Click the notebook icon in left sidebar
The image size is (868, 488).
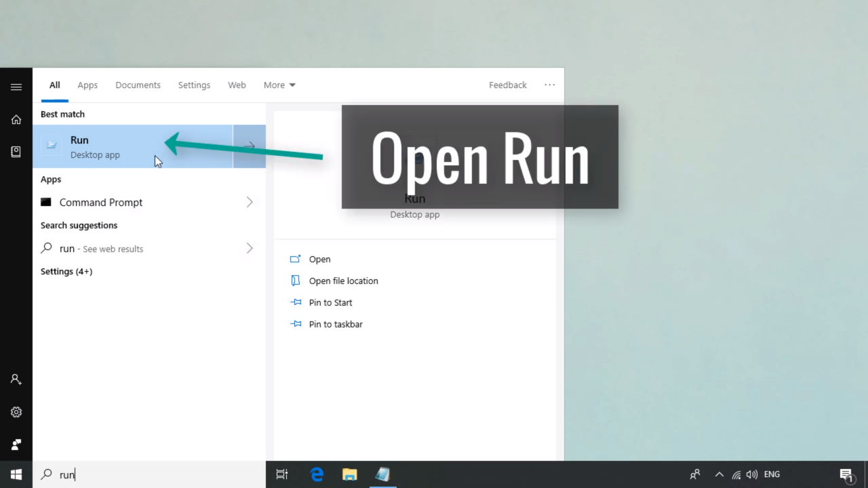tap(16, 152)
